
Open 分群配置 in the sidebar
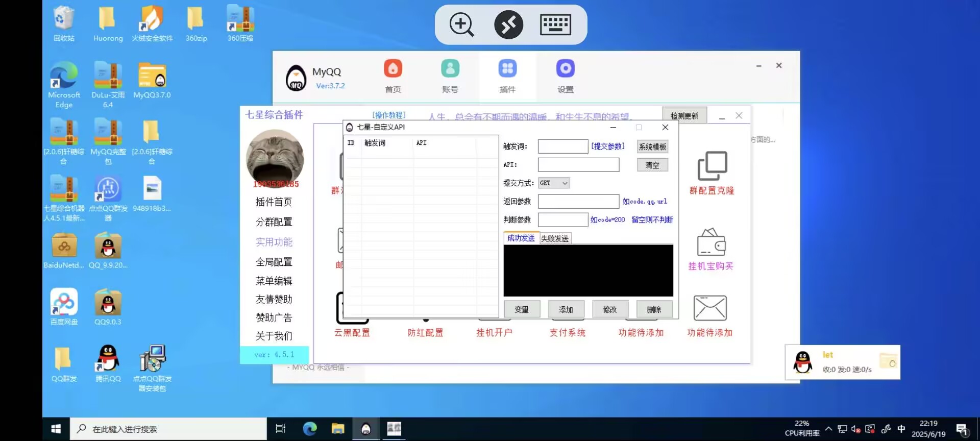tap(274, 222)
